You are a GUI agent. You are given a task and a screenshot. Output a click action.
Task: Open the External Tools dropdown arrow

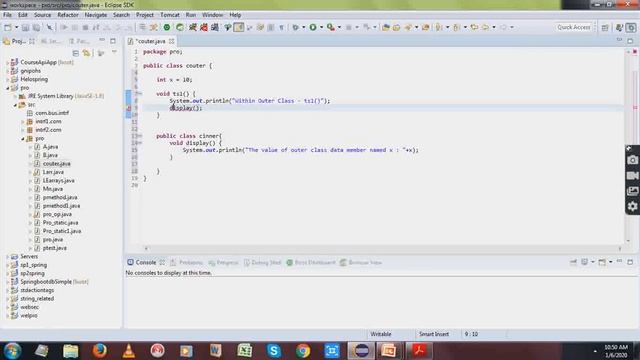339,27
